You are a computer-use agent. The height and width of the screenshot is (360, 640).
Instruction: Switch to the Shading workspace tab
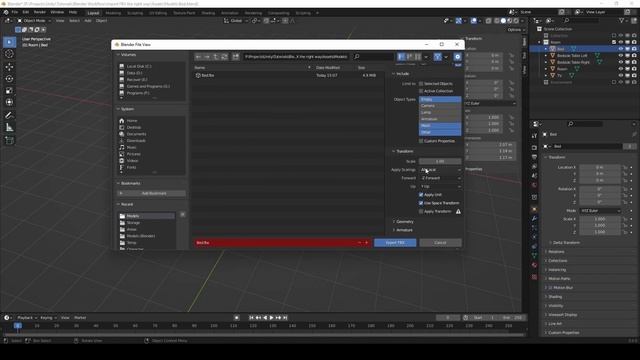coord(208,13)
